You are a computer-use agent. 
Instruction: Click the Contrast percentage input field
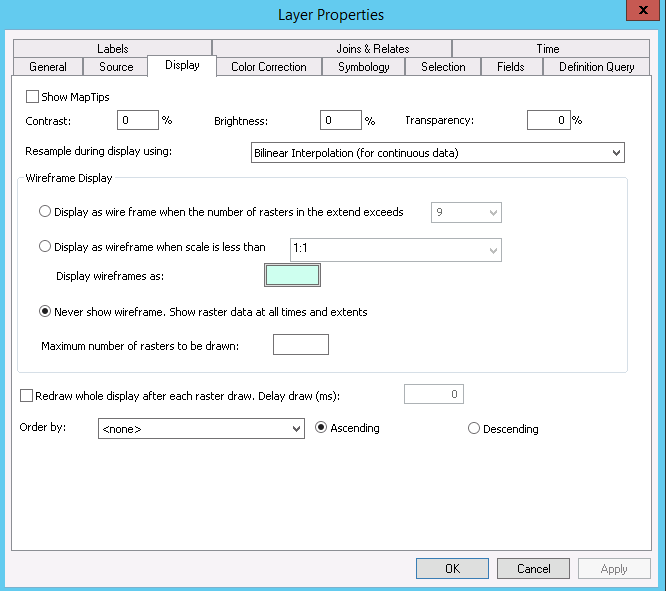pyautogui.click(x=138, y=120)
